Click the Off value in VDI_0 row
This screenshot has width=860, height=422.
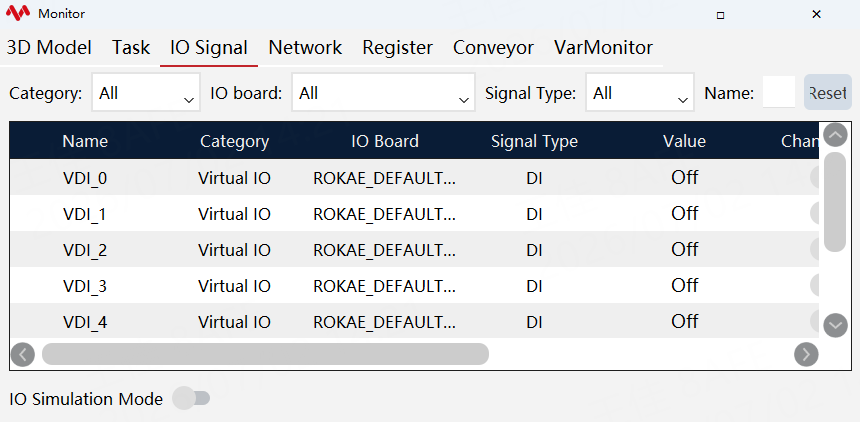click(x=684, y=177)
